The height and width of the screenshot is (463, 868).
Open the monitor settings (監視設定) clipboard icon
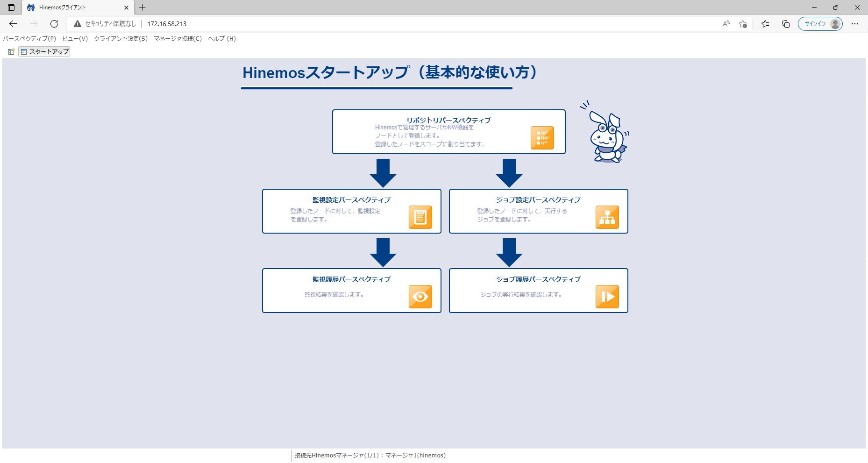point(420,217)
